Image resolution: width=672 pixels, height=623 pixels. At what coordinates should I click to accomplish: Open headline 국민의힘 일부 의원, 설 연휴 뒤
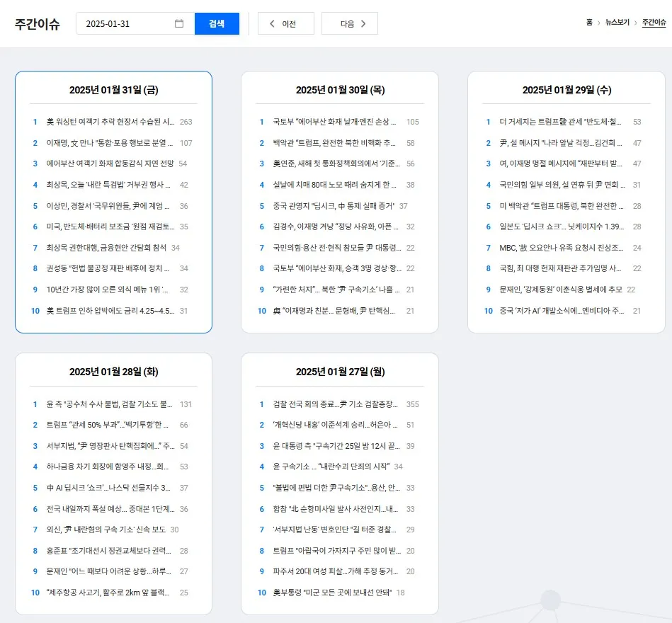[562, 185]
